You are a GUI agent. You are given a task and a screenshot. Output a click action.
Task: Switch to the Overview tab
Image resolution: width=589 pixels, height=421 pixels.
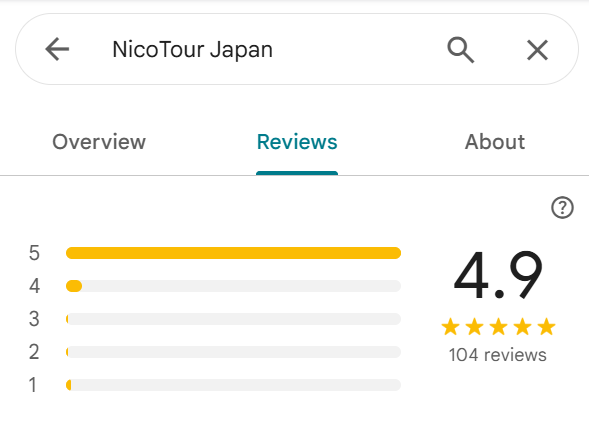(99, 142)
